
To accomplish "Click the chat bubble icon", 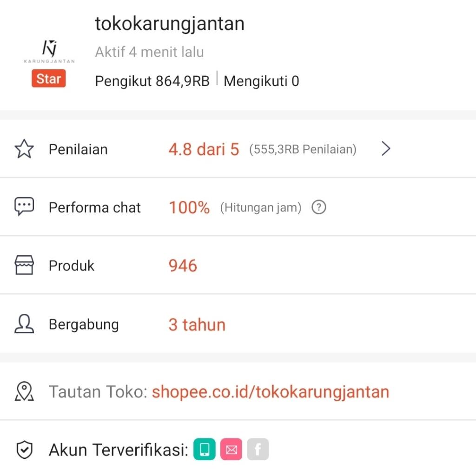I will pyautogui.click(x=24, y=207).
